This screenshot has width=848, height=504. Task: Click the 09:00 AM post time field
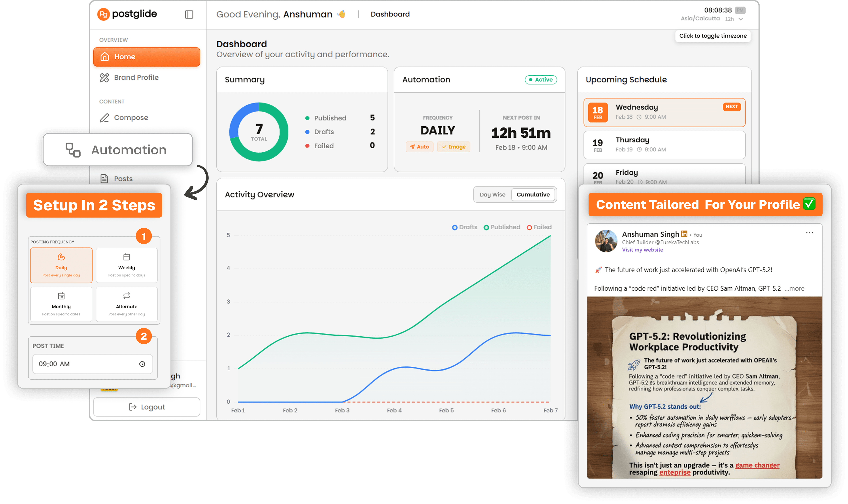(x=93, y=364)
